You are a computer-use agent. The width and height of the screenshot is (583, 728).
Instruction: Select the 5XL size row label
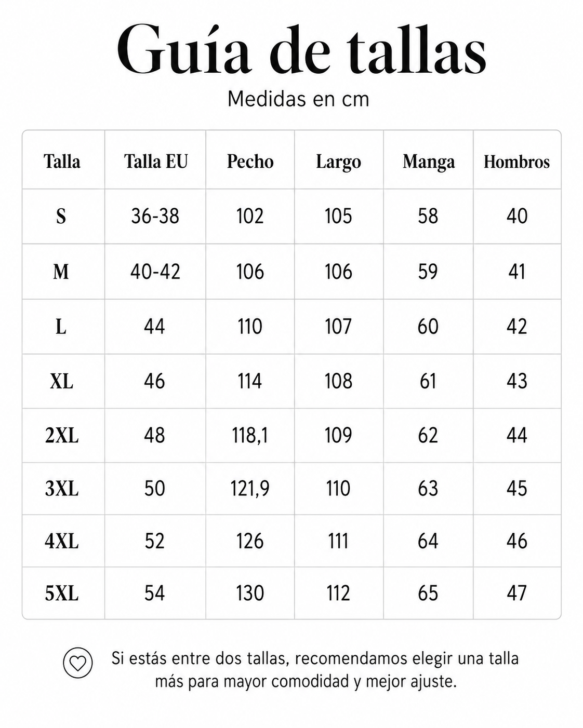(x=62, y=593)
